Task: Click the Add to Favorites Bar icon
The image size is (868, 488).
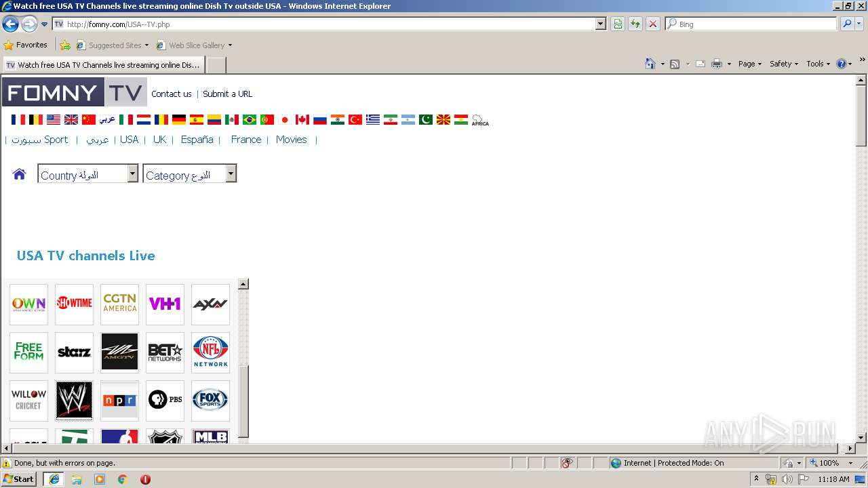Action: (x=65, y=45)
